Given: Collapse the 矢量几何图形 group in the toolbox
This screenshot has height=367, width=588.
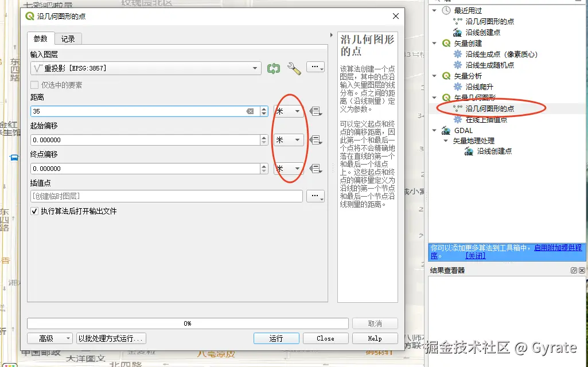Looking at the screenshot, I should pyautogui.click(x=434, y=97).
